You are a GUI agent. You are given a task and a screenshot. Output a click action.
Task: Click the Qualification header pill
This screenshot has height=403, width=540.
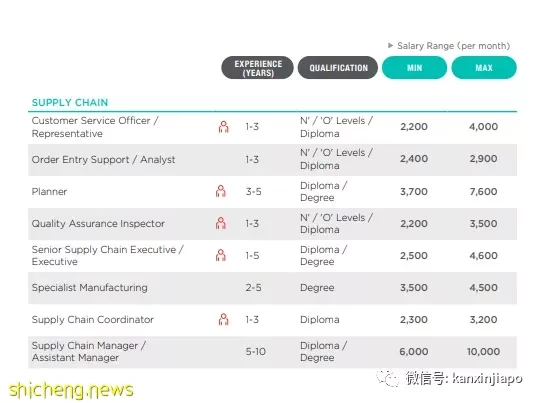pyautogui.click(x=338, y=68)
